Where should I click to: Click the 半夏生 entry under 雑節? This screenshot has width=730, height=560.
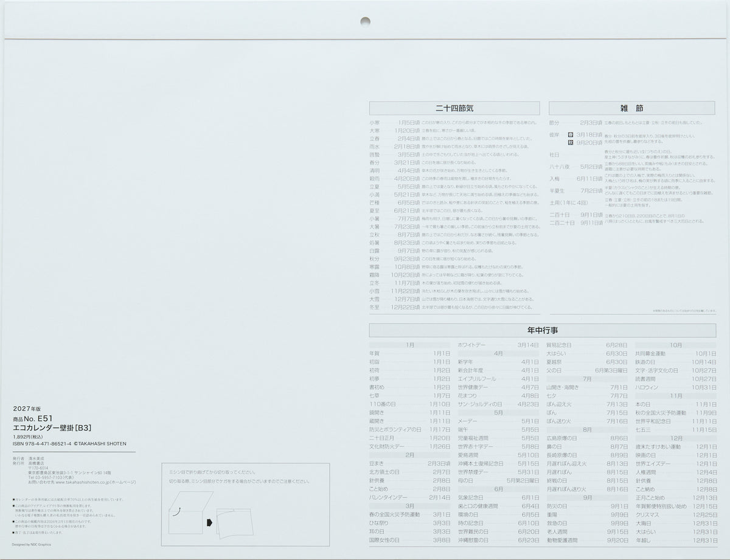557,190
